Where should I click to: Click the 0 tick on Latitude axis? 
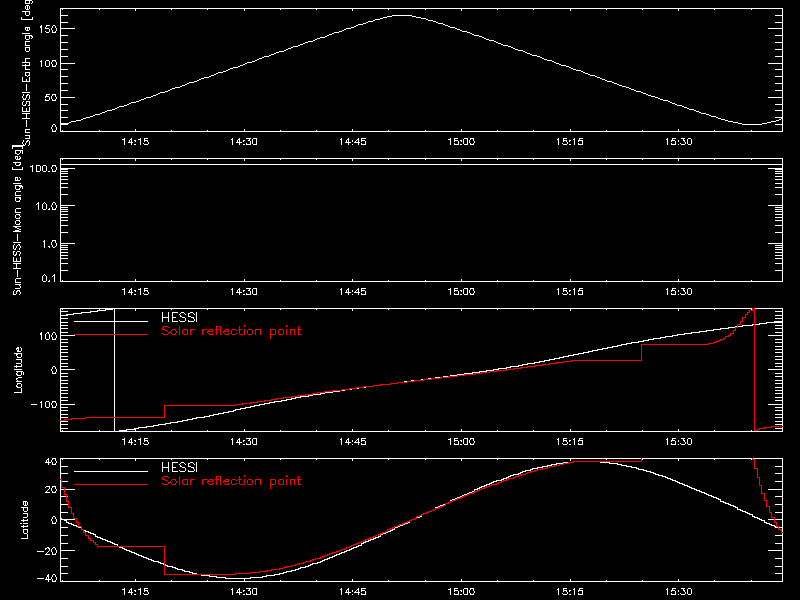(x=54, y=520)
